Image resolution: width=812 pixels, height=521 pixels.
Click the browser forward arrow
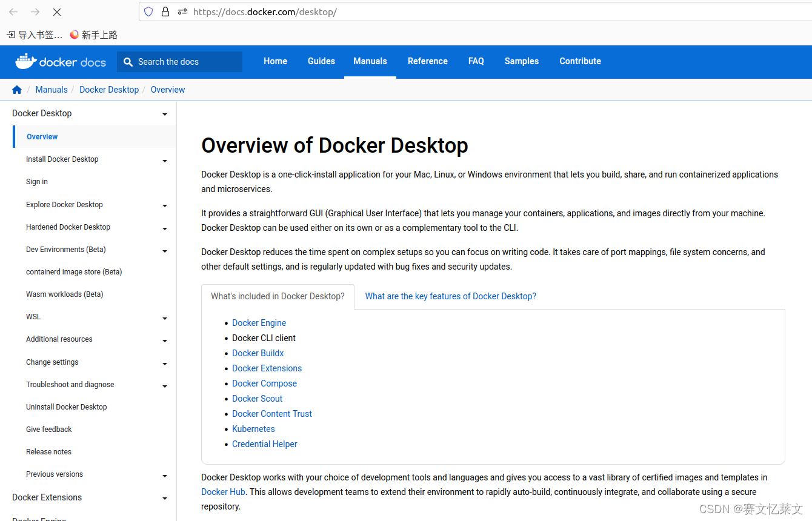tap(35, 12)
